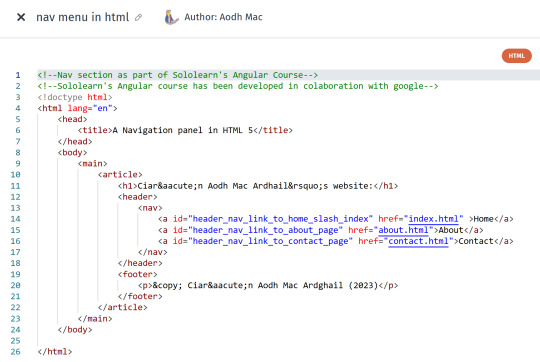
Task: Open Author: Aodh Mac profile
Action: pyautogui.click(x=223, y=17)
